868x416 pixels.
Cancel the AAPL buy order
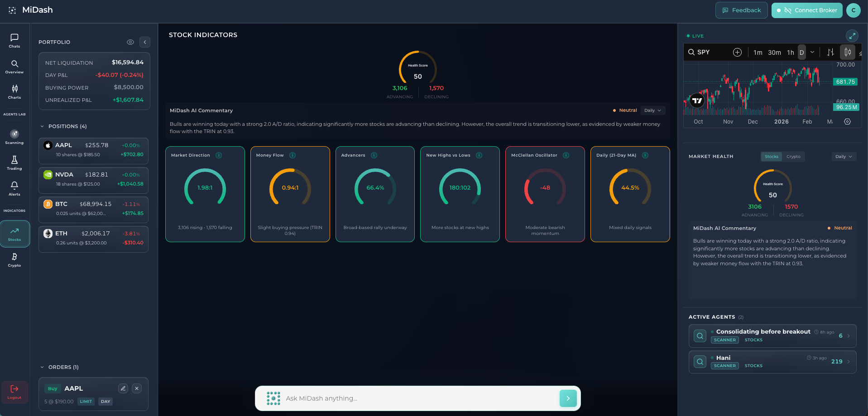tap(137, 388)
